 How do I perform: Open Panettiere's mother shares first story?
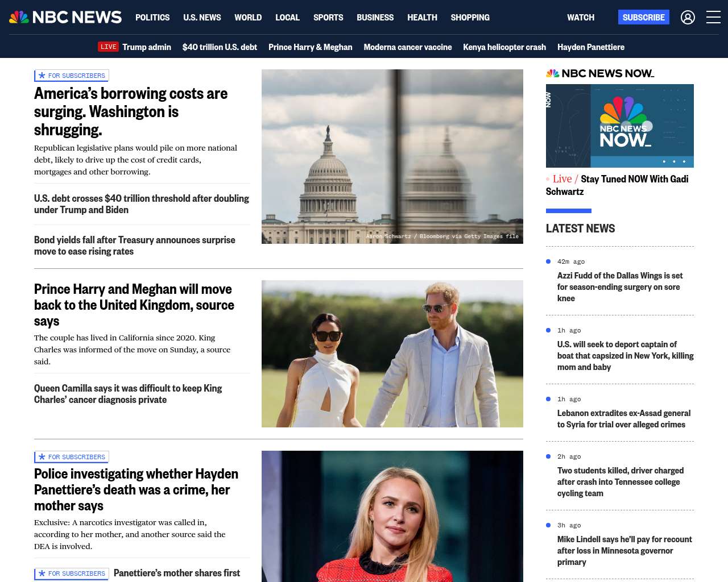point(177,573)
